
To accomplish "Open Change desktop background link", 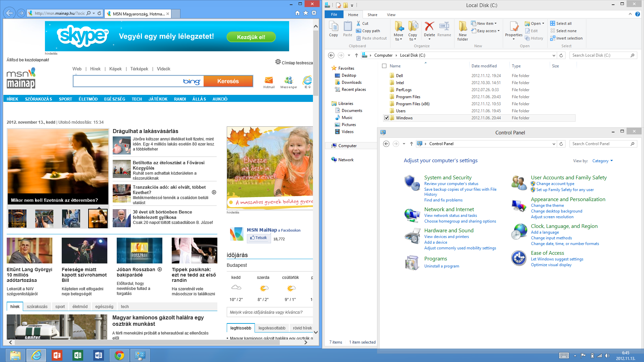I will point(556,211).
